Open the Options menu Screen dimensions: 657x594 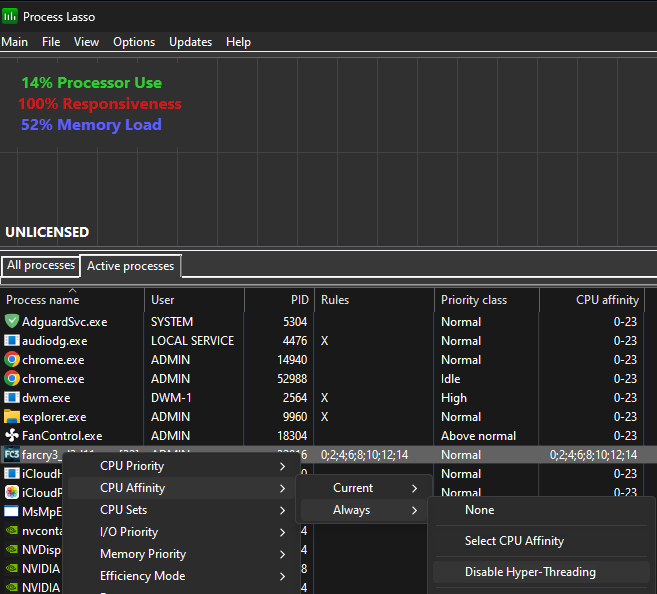click(134, 42)
